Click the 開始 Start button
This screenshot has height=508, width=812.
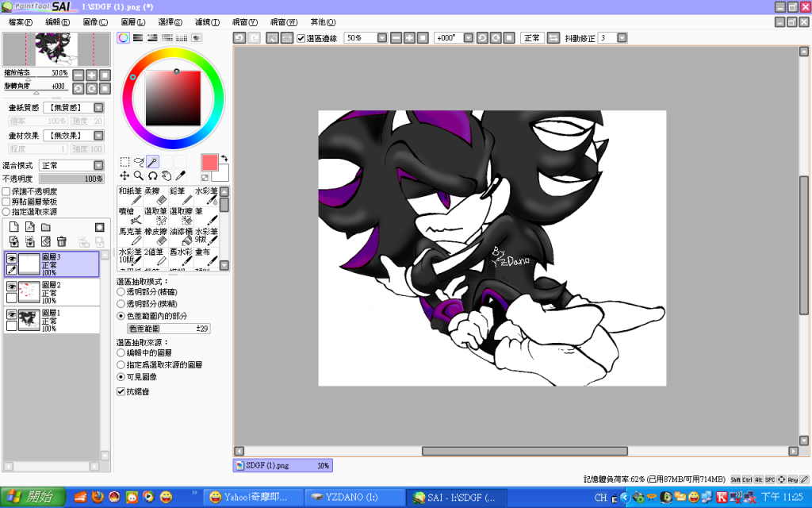click(30, 497)
